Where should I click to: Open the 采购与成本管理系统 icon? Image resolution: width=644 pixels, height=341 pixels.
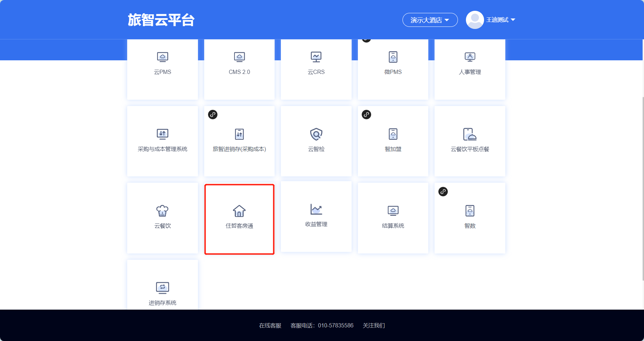162,134
